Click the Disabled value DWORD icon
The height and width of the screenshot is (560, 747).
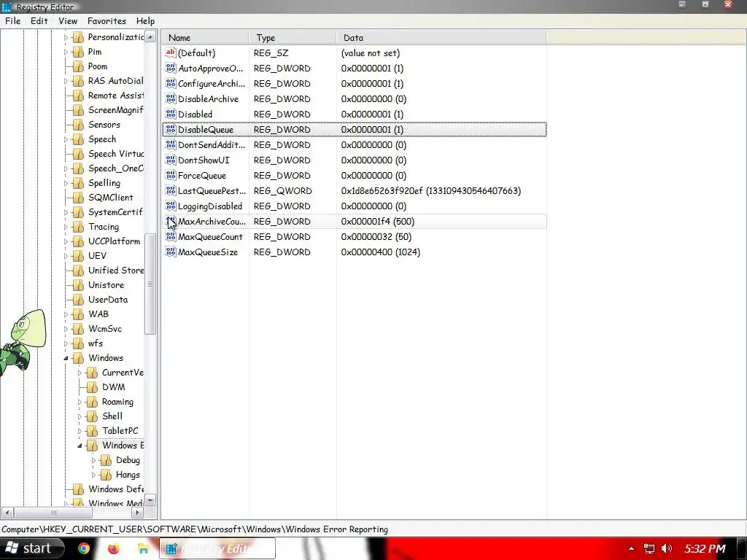[x=171, y=114]
